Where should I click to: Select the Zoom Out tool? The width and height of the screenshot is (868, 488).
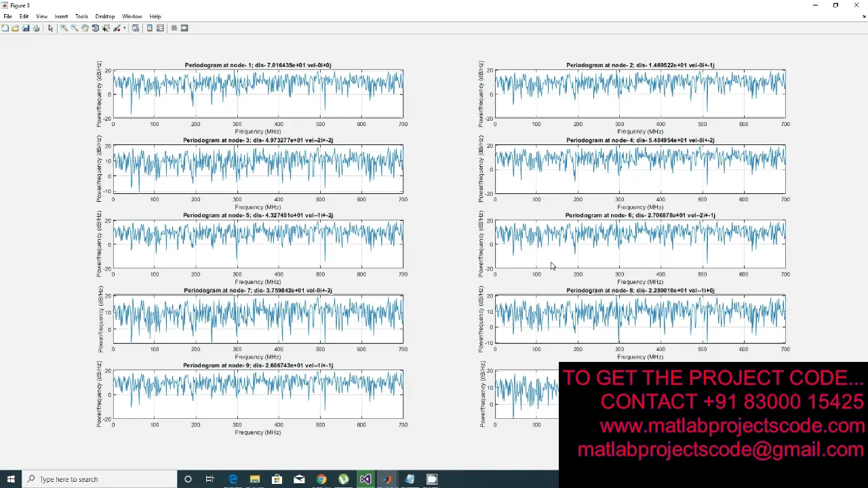point(74,28)
